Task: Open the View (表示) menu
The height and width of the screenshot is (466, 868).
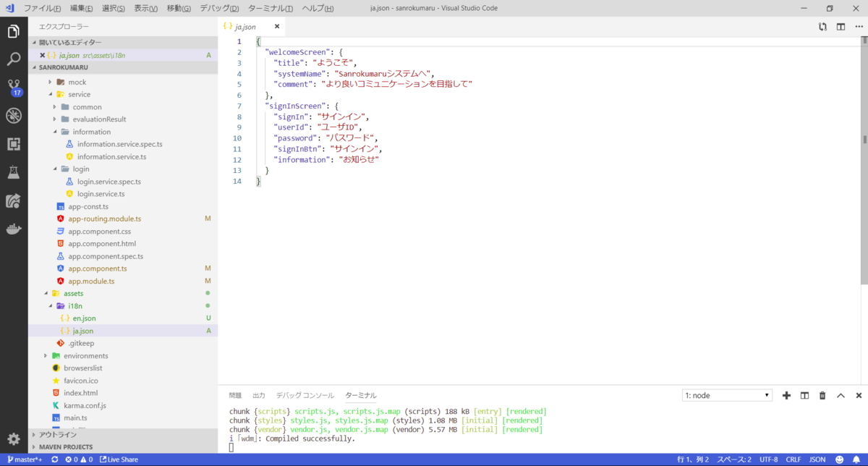Action: [x=146, y=9]
